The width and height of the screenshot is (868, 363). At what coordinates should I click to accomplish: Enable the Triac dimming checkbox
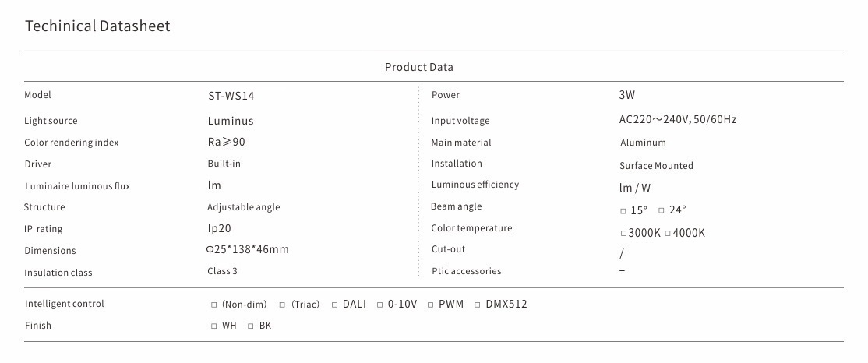[x=283, y=305]
